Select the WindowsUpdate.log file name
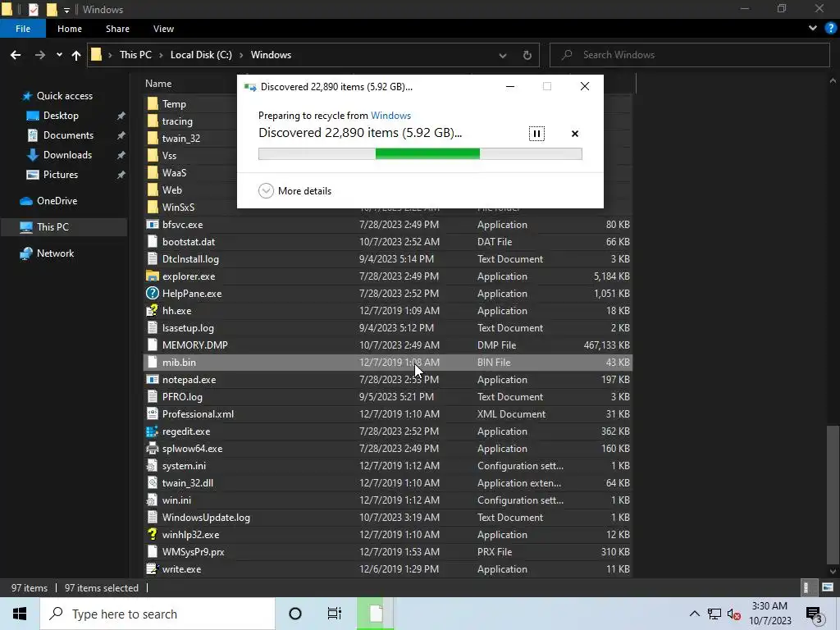Image resolution: width=840 pixels, height=630 pixels. pyautogui.click(x=206, y=518)
